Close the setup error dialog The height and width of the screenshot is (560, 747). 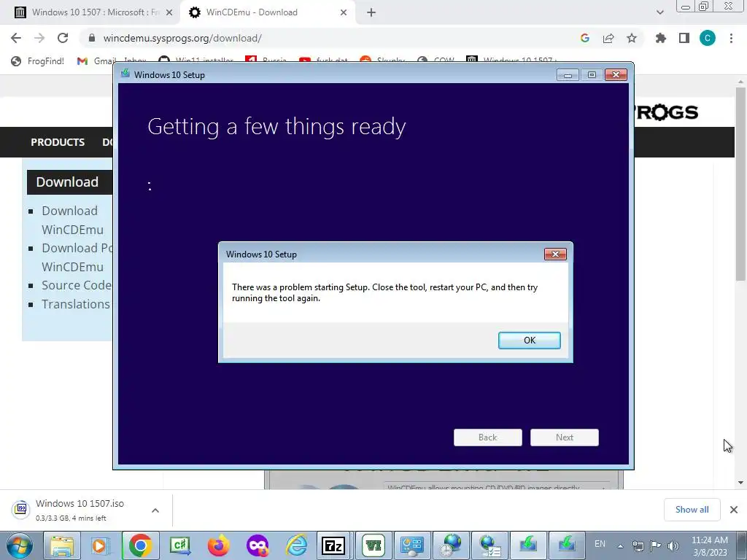pos(555,254)
